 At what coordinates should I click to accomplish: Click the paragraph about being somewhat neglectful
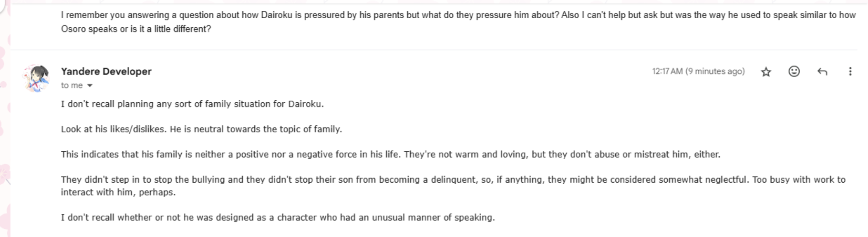pos(453,180)
